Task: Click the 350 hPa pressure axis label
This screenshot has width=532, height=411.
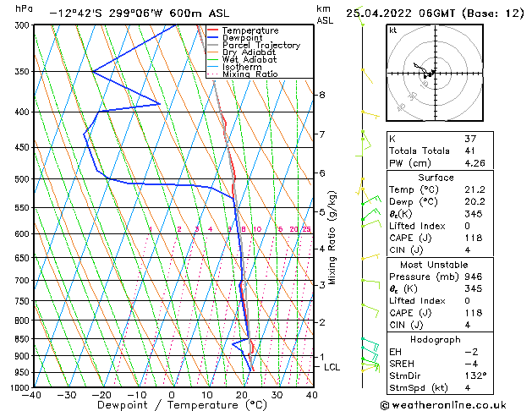Action: [24, 72]
